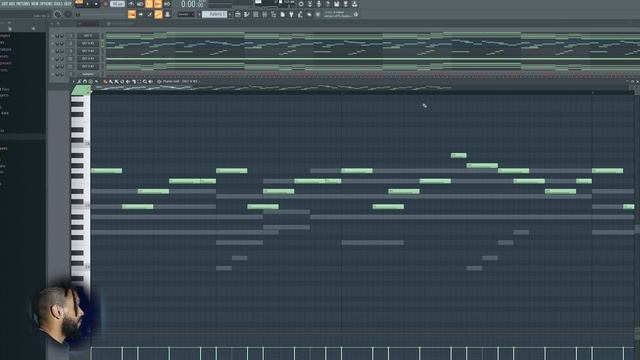
Task: Open piano roll target channel title dropdown
Action: point(180,82)
